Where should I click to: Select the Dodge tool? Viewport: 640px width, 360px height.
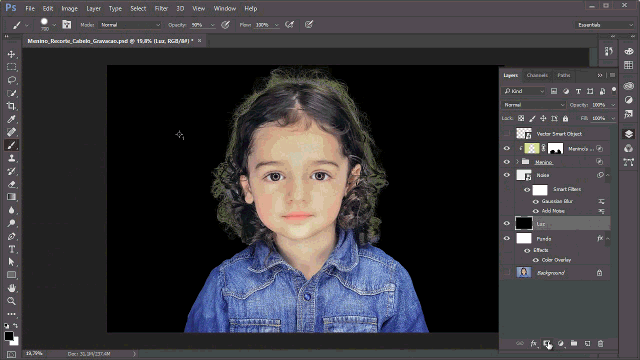11,223
